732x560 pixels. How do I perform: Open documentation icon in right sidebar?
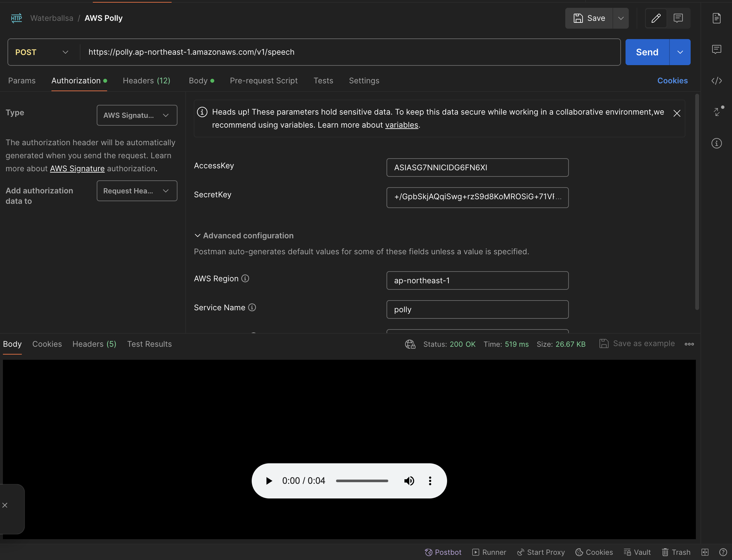point(716,18)
